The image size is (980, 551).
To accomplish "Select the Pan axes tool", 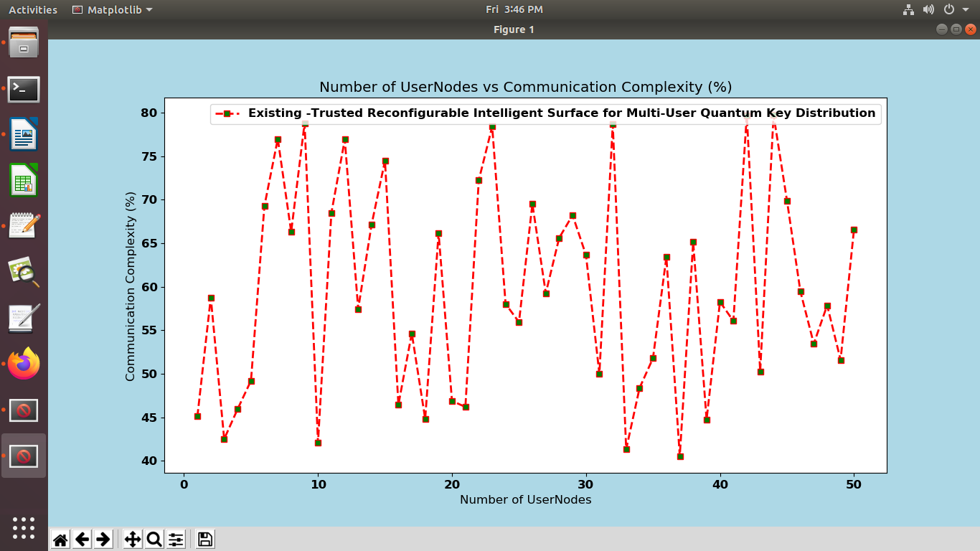I will (133, 540).
